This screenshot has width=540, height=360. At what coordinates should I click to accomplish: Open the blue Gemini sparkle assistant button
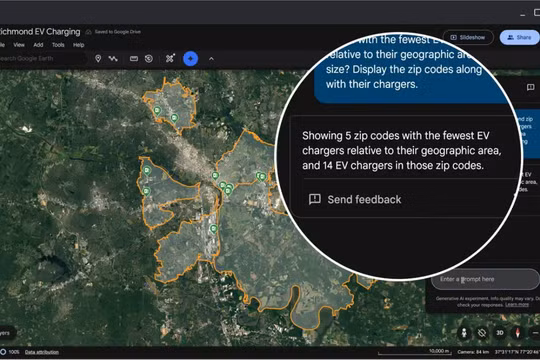[x=190, y=59]
